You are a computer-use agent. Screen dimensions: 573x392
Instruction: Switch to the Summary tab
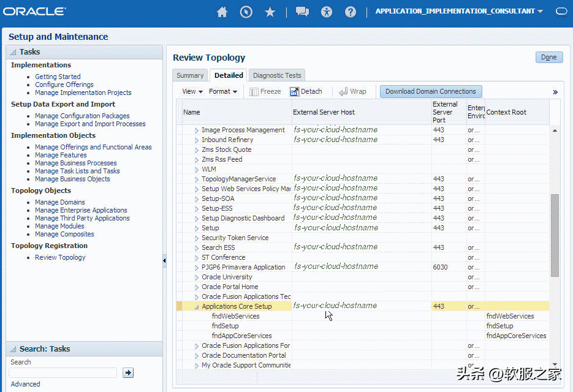click(190, 75)
